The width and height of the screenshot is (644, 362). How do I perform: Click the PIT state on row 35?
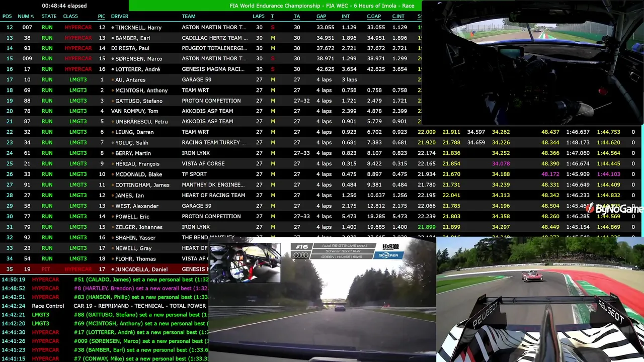(x=47, y=269)
